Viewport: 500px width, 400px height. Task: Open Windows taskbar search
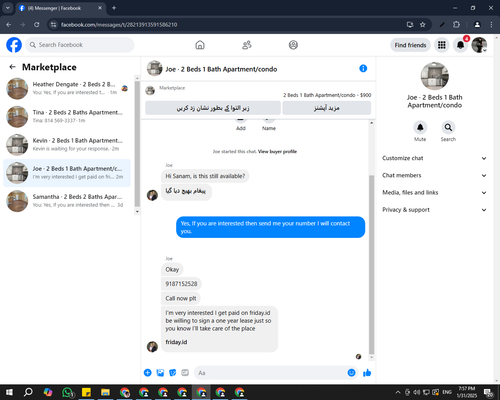click(28, 392)
